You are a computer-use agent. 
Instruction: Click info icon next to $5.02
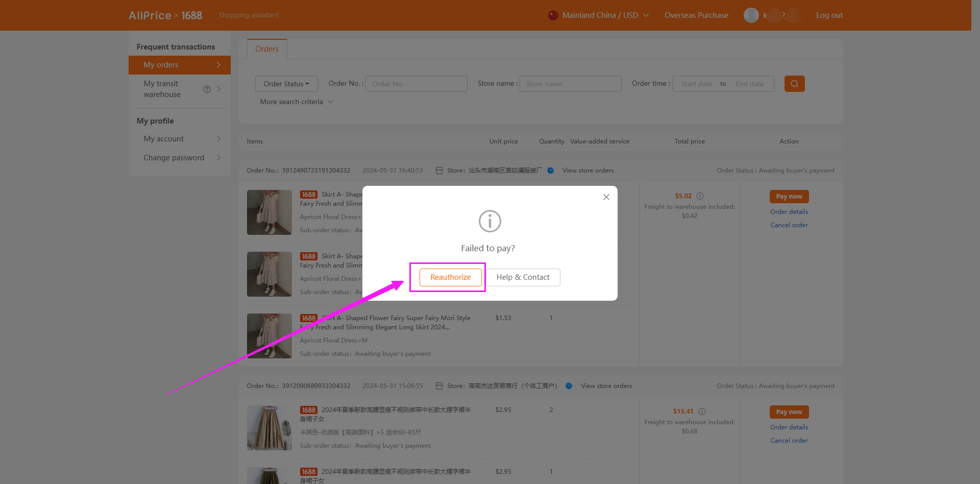click(700, 196)
